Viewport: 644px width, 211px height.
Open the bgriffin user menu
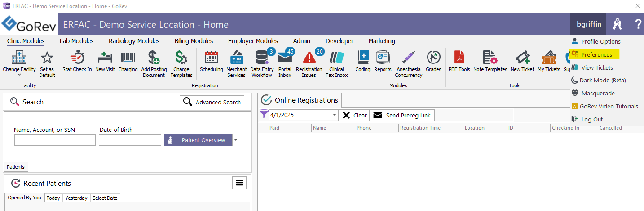point(588,24)
